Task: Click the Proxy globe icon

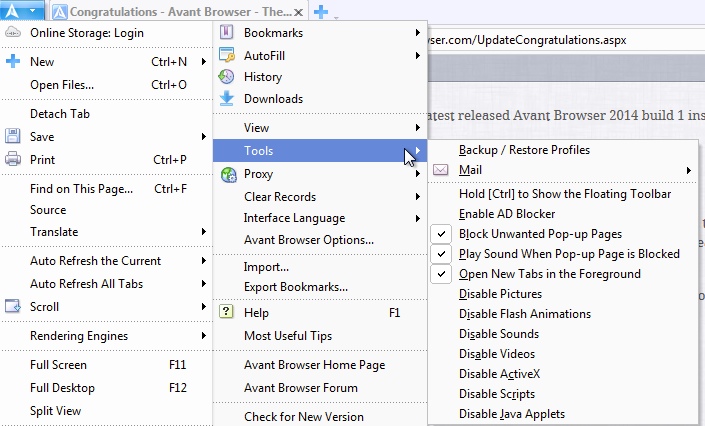Action: [x=226, y=175]
